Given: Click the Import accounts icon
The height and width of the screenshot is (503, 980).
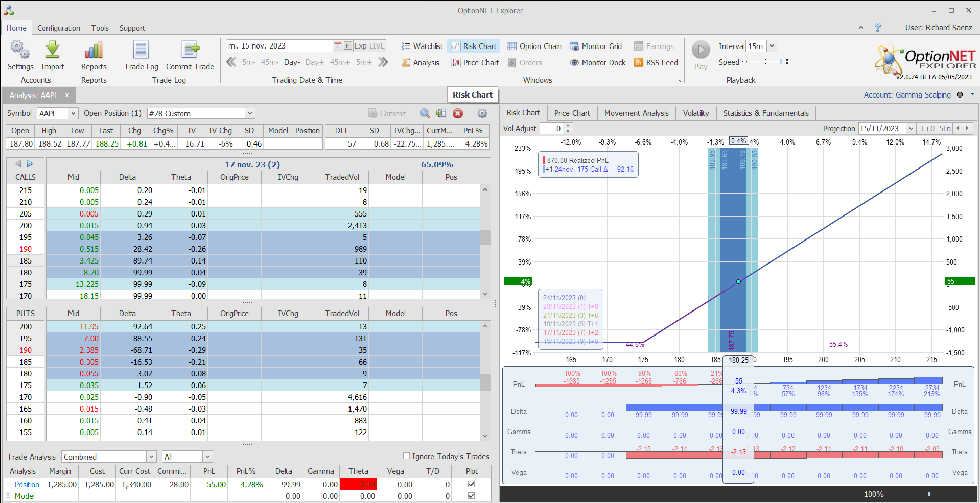Looking at the screenshot, I should [x=53, y=55].
